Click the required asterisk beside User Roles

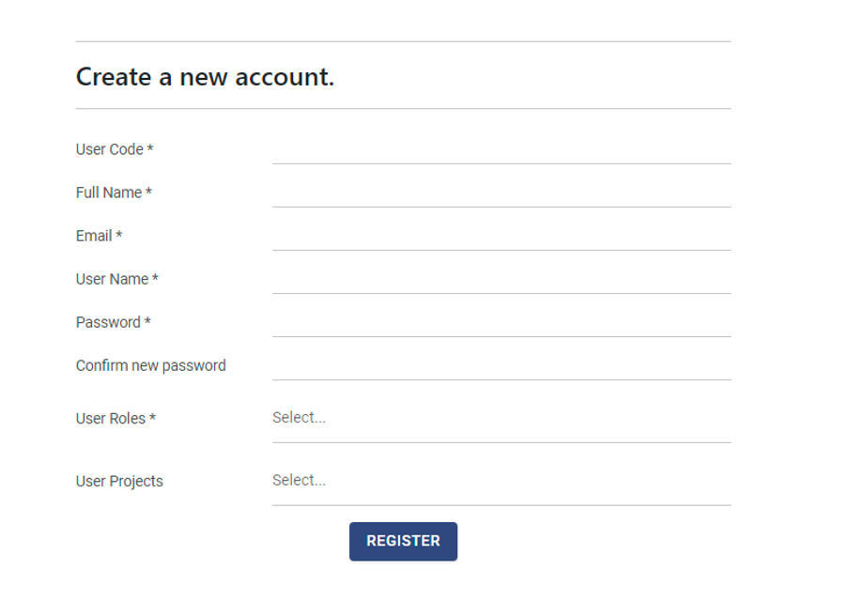152,419
